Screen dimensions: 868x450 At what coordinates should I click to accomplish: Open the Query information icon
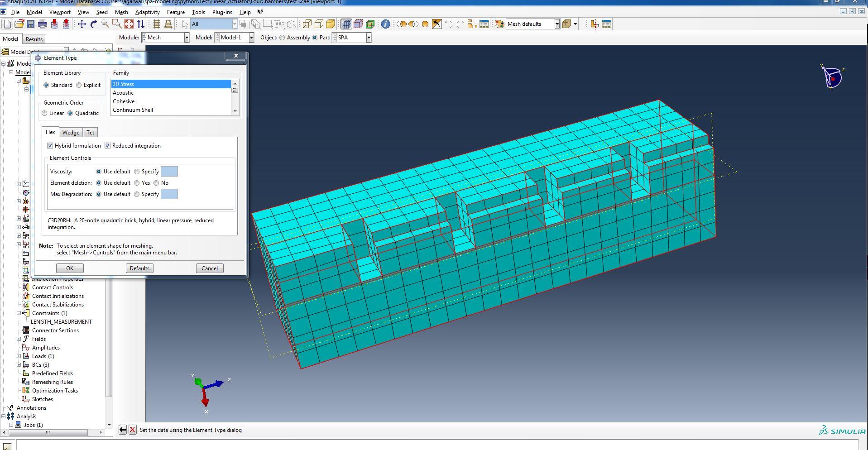[x=385, y=24]
